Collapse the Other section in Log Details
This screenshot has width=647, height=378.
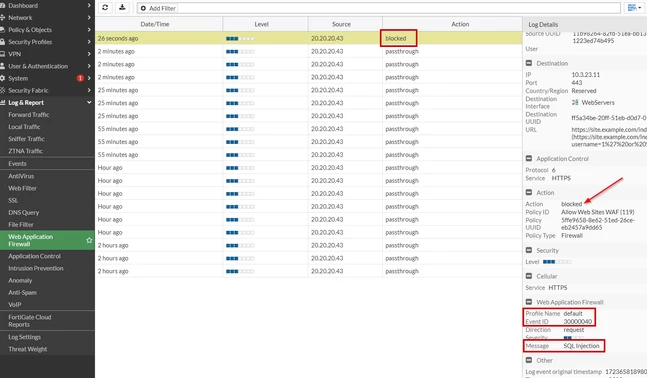coord(529,360)
